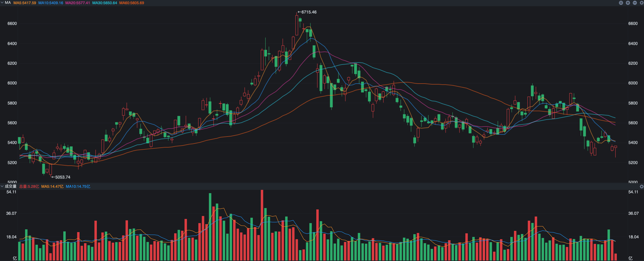Collapse the MA indicator chevron
This screenshot has width=644, height=261.
pyautogui.click(x=2, y=2)
